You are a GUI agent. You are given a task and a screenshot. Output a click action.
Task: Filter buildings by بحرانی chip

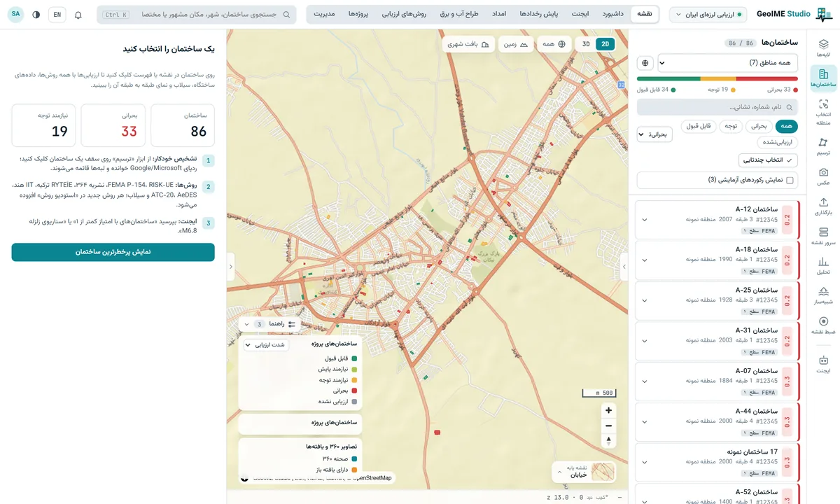pyautogui.click(x=759, y=127)
